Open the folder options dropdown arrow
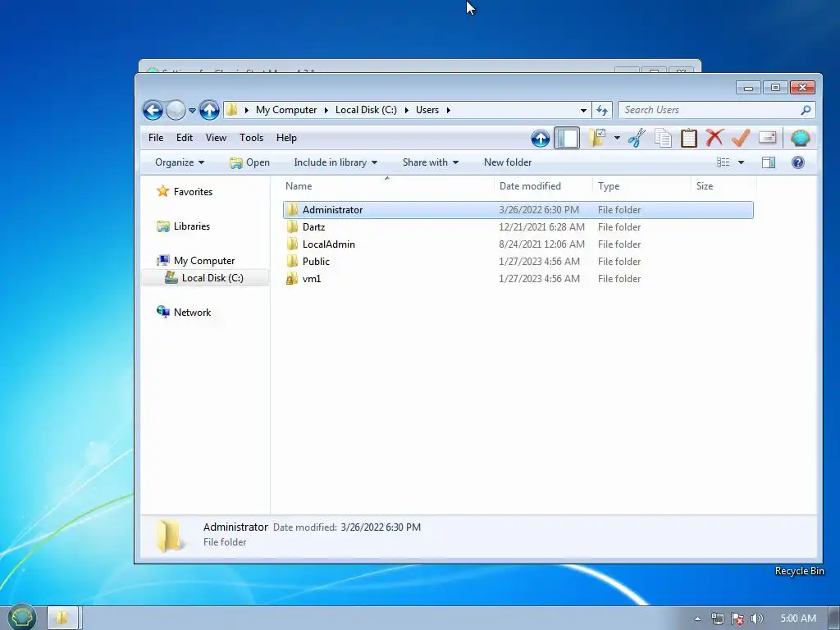The image size is (840, 630). pos(617,138)
